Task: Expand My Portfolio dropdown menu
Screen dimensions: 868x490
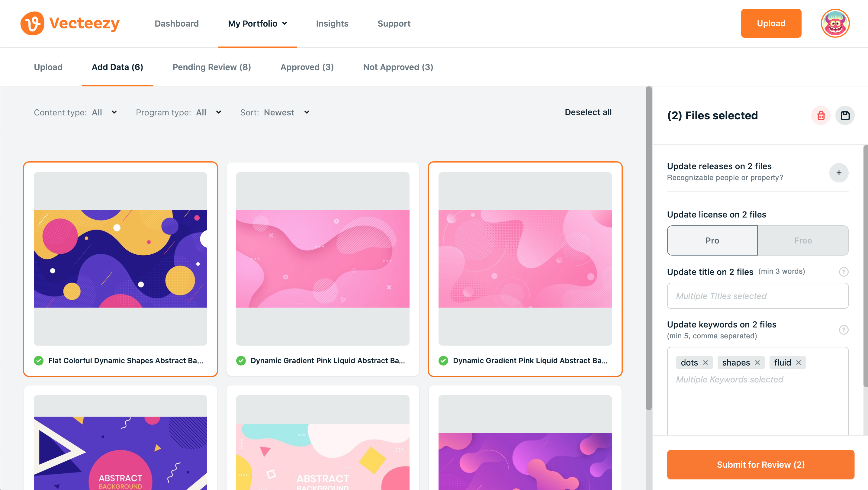Action: [257, 23]
